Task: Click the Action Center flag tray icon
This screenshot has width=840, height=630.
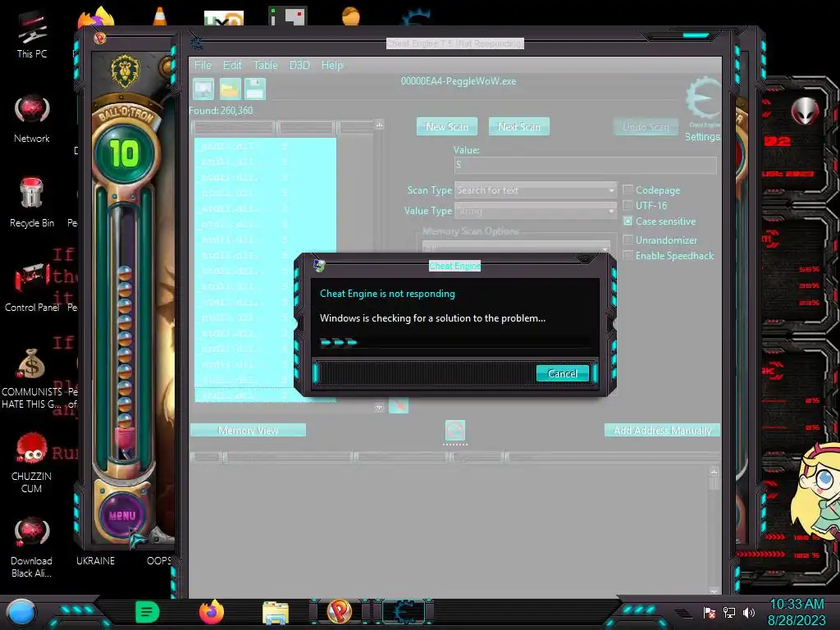Action: coord(710,612)
